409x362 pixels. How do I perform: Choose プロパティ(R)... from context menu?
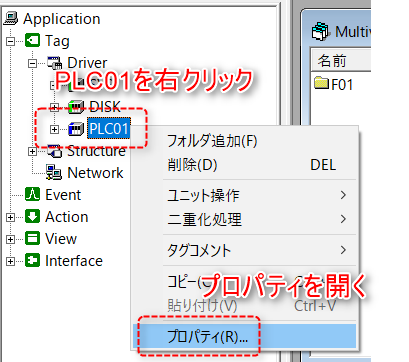coord(244,336)
